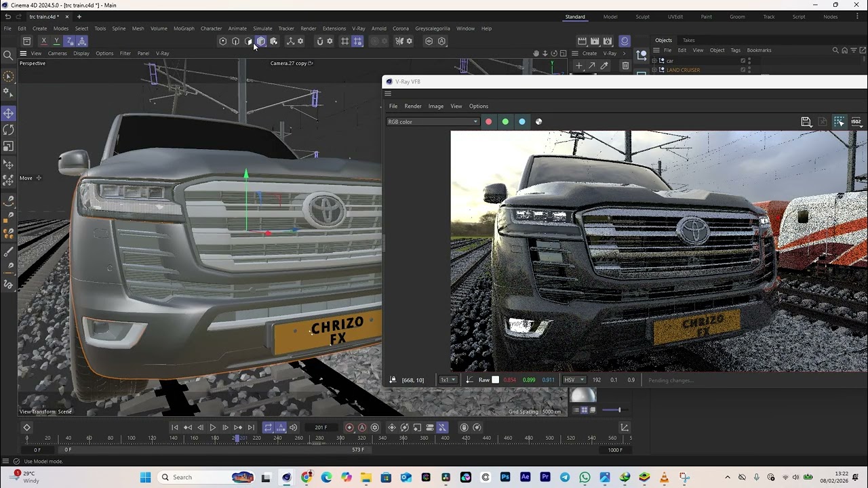Image resolution: width=868 pixels, height=488 pixels.
Task: Select the Move tool in left toolbar
Action: pos(9,113)
